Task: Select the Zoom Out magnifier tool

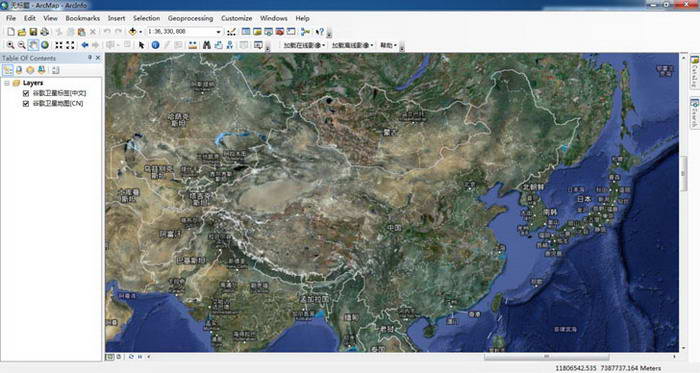Action: pyautogui.click(x=21, y=45)
